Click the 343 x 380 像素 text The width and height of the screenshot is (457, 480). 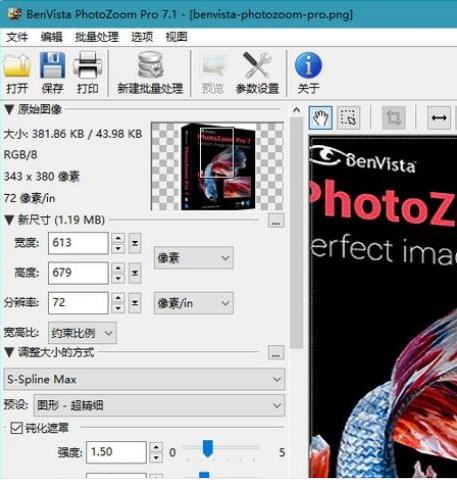click(x=42, y=176)
